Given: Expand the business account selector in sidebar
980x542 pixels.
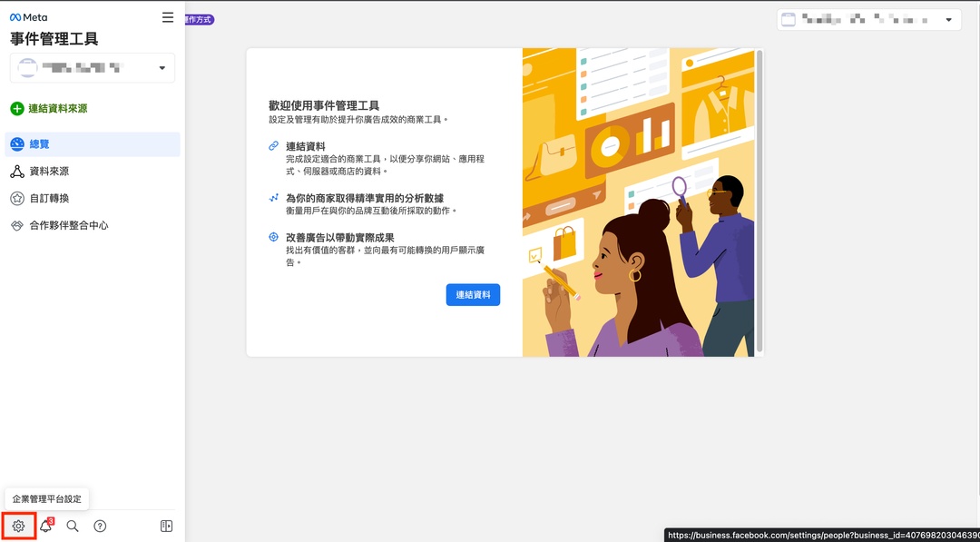Looking at the screenshot, I should click(x=162, y=68).
